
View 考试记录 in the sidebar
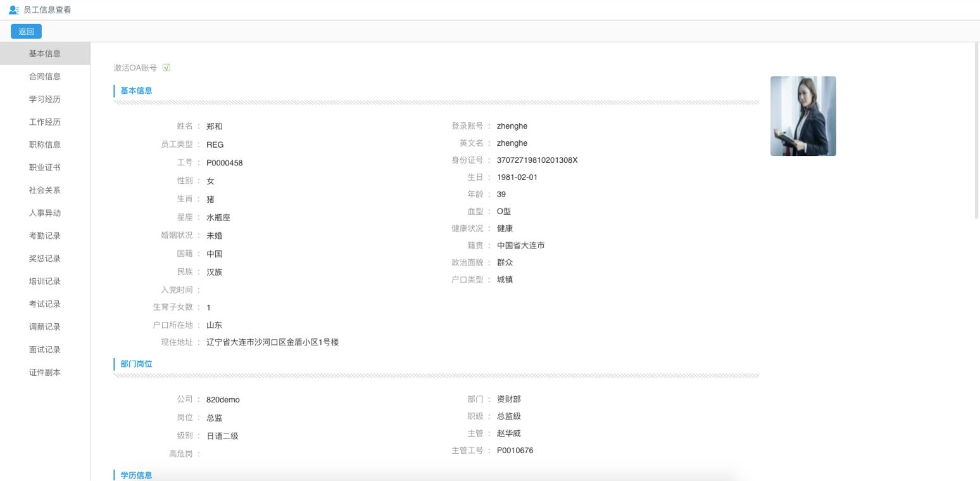pyautogui.click(x=45, y=304)
